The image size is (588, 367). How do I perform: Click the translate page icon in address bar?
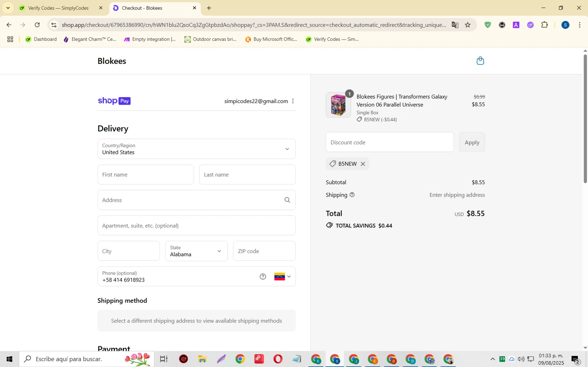pyautogui.click(x=455, y=25)
